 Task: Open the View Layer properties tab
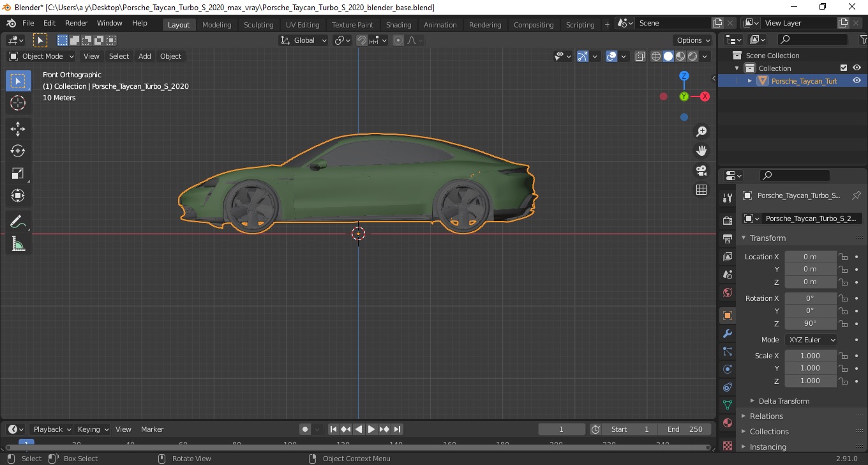click(x=727, y=257)
